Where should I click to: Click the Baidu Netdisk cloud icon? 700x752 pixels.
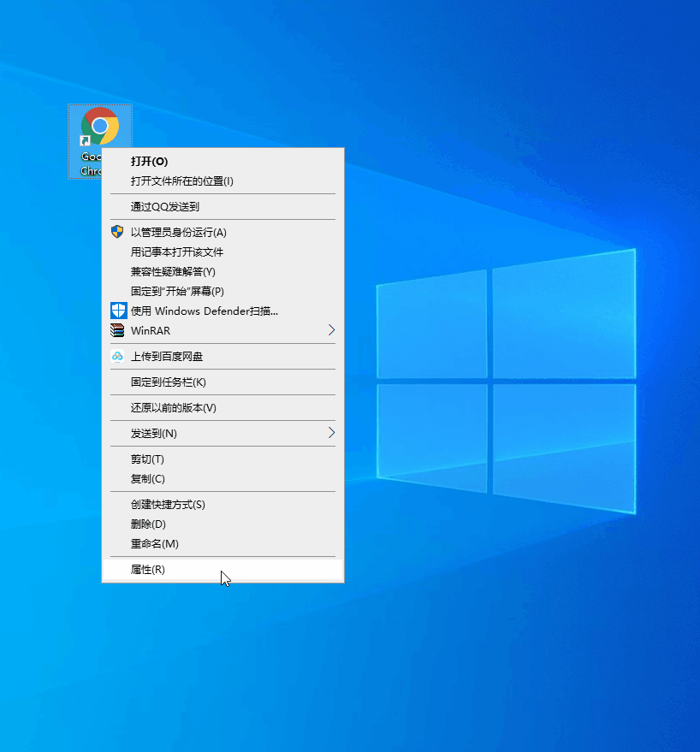[x=118, y=356]
